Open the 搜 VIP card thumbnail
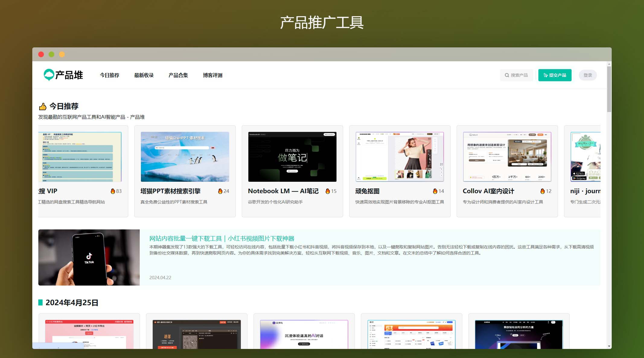 click(x=80, y=157)
